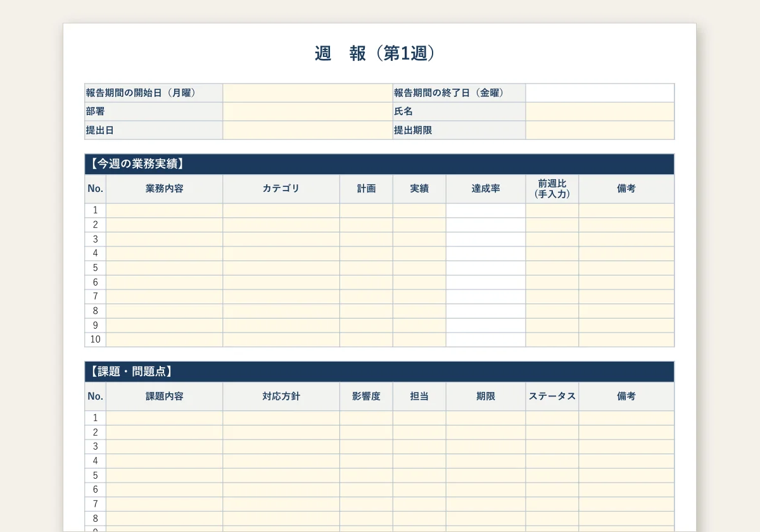Click the 対応方針 cell in issue row 2
This screenshot has height=532, width=760.
[x=281, y=433]
